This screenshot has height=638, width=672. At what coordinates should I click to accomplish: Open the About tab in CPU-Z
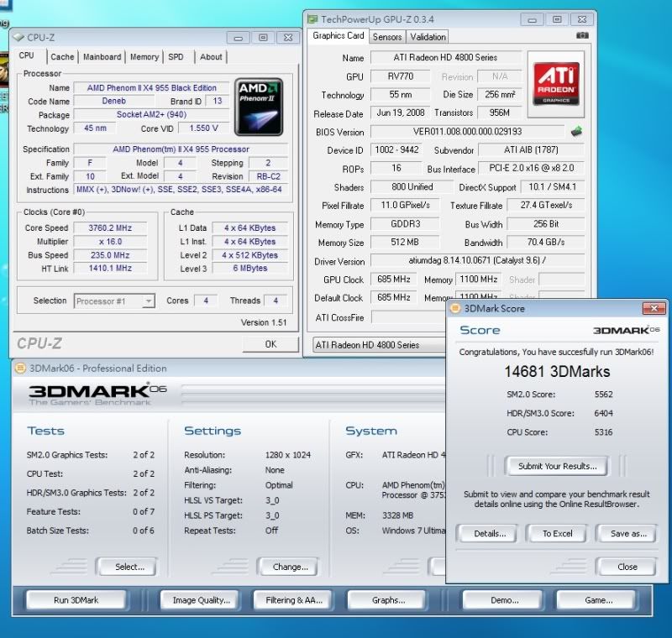click(x=211, y=57)
